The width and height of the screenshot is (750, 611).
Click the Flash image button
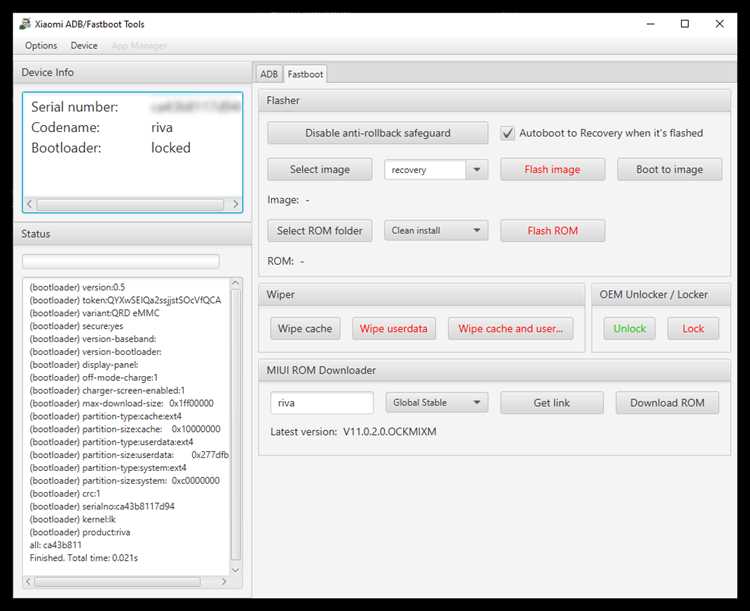[552, 169]
